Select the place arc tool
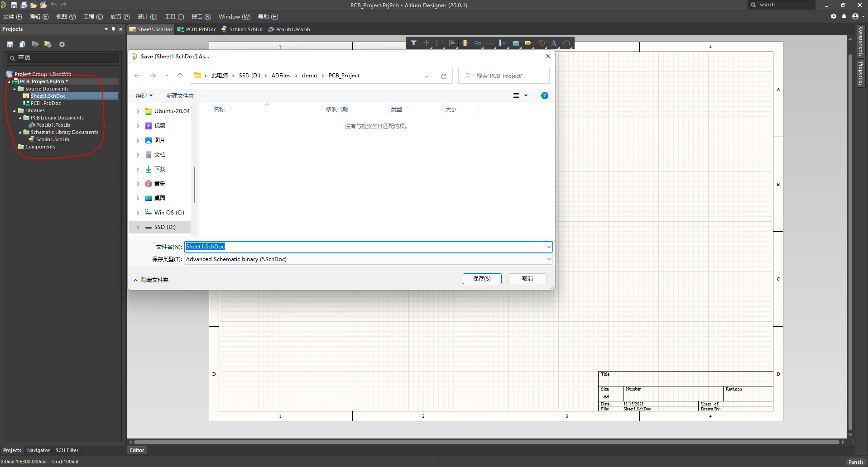868x467 pixels. (x=566, y=43)
